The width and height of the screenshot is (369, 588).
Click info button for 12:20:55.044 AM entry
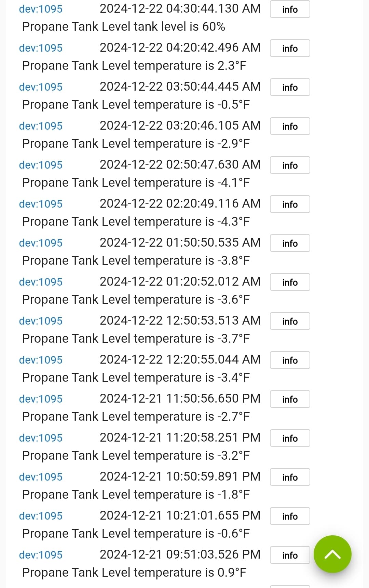pos(290,360)
